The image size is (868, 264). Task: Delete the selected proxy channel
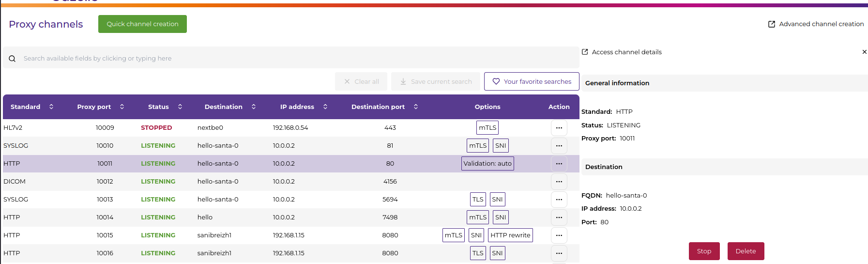[x=746, y=251]
